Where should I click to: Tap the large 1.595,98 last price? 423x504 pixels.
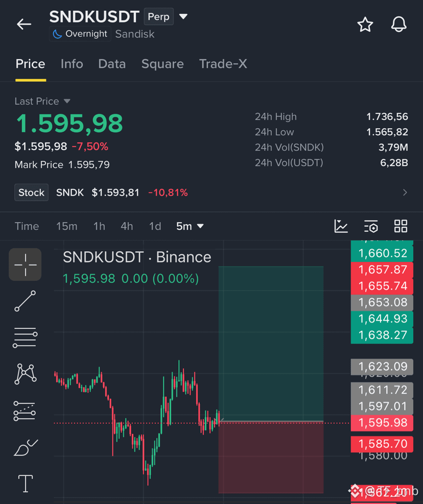(x=69, y=123)
